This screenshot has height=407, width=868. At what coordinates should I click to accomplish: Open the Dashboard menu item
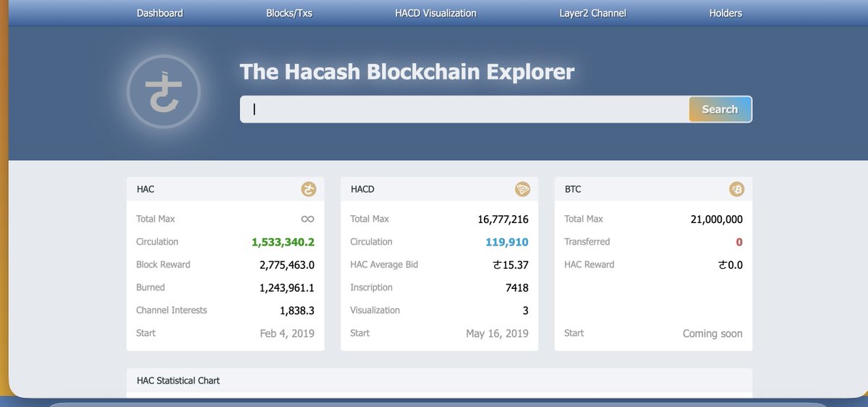pyautogui.click(x=160, y=13)
